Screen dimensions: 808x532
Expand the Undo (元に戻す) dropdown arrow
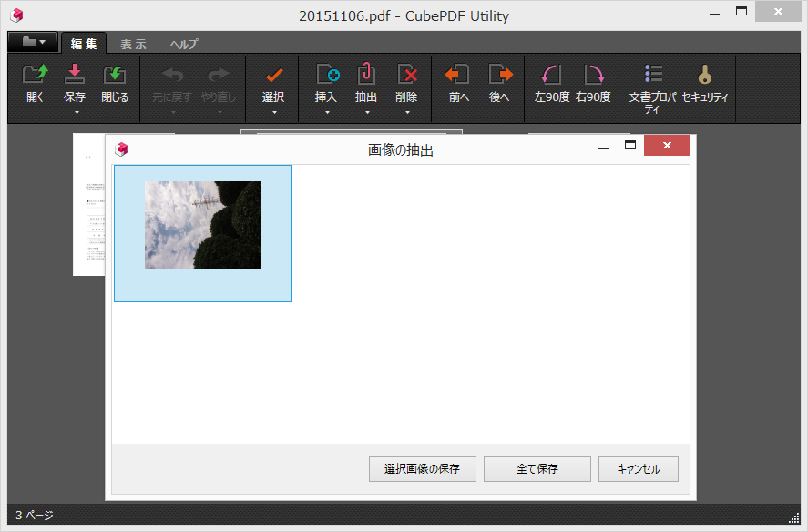pos(173,112)
